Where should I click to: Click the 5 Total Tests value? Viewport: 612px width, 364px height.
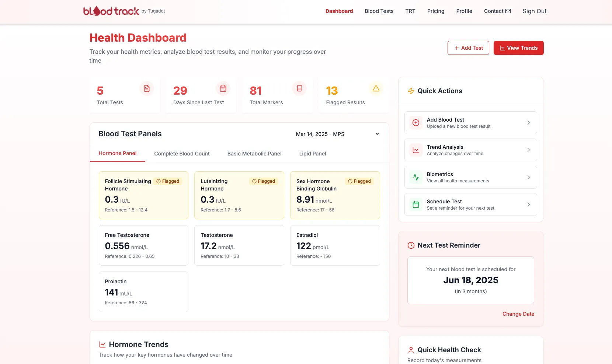100,91
